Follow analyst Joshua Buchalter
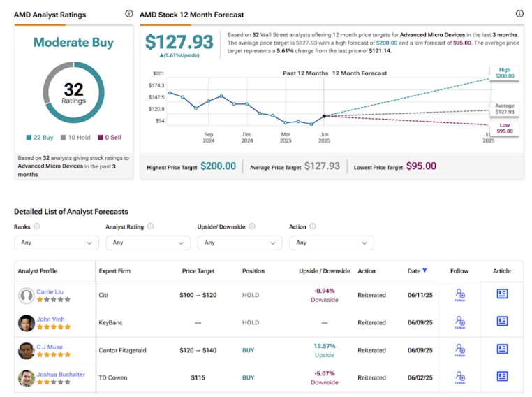The height and width of the screenshot is (397, 532). point(459,377)
